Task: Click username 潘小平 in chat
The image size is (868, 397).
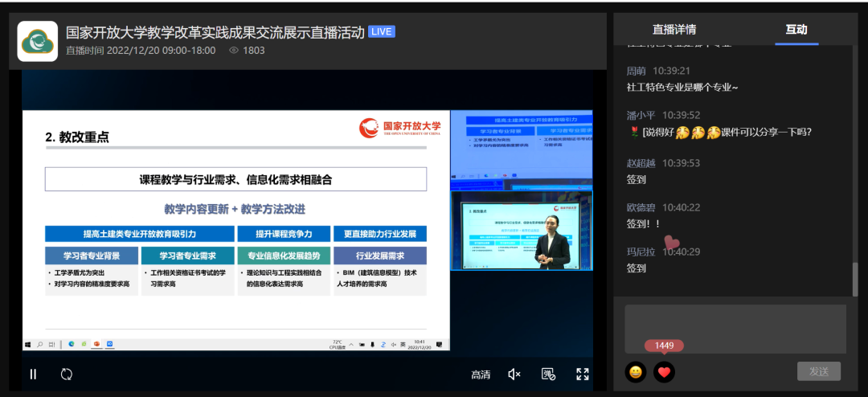Action: pos(642,115)
